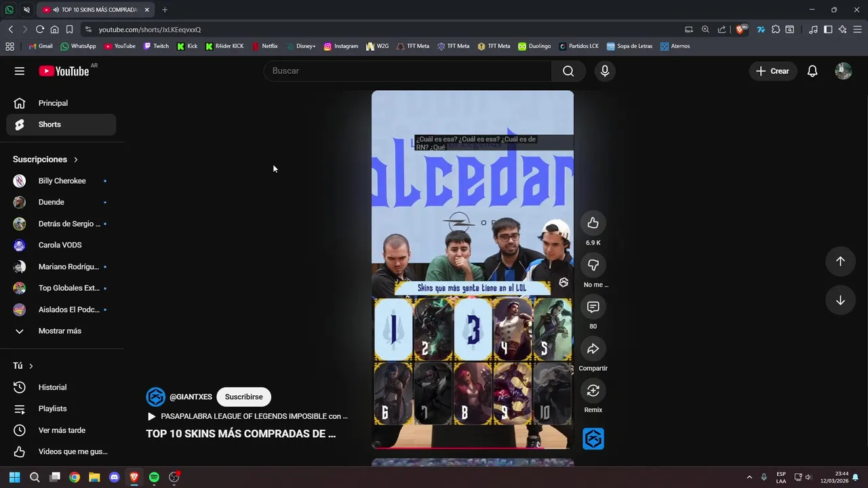Open Videos que me gustan

pos(61,451)
